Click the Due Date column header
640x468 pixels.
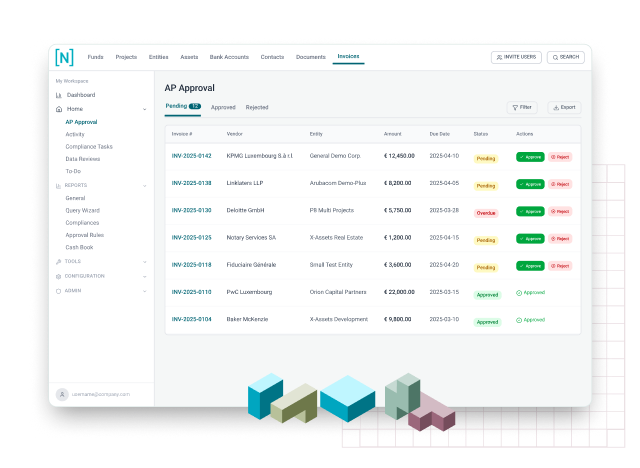coord(439,134)
